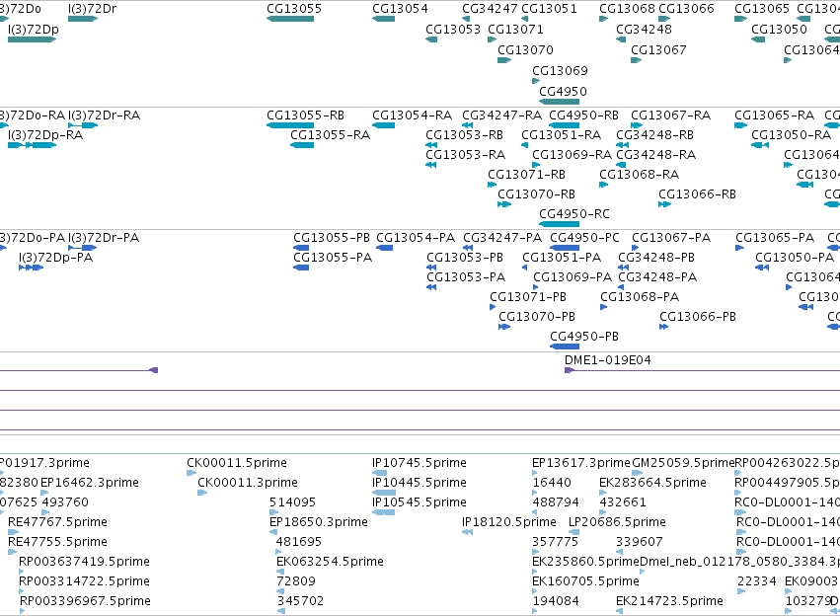Open the EP18650.3prime EST label
840x616 pixels.
click(319, 522)
